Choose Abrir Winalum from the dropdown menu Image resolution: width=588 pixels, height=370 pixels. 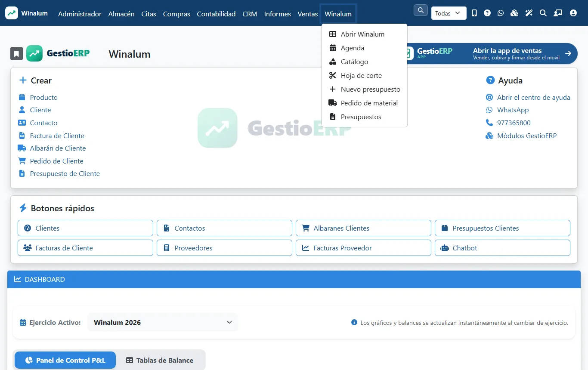click(x=364, y=34)
